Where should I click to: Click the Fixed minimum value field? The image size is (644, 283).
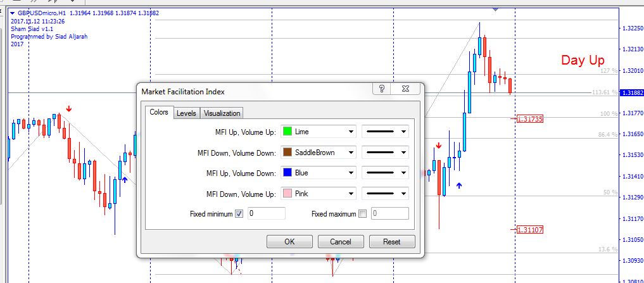click(x=266, y=214)
